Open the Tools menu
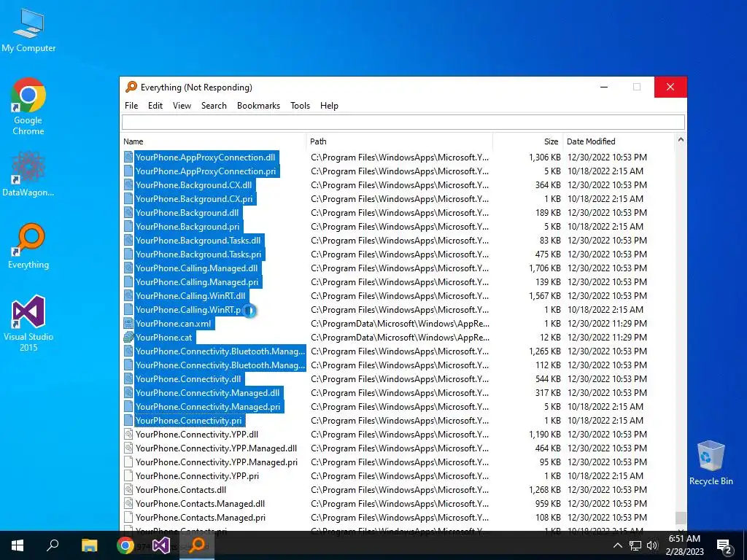 (300, 106)
